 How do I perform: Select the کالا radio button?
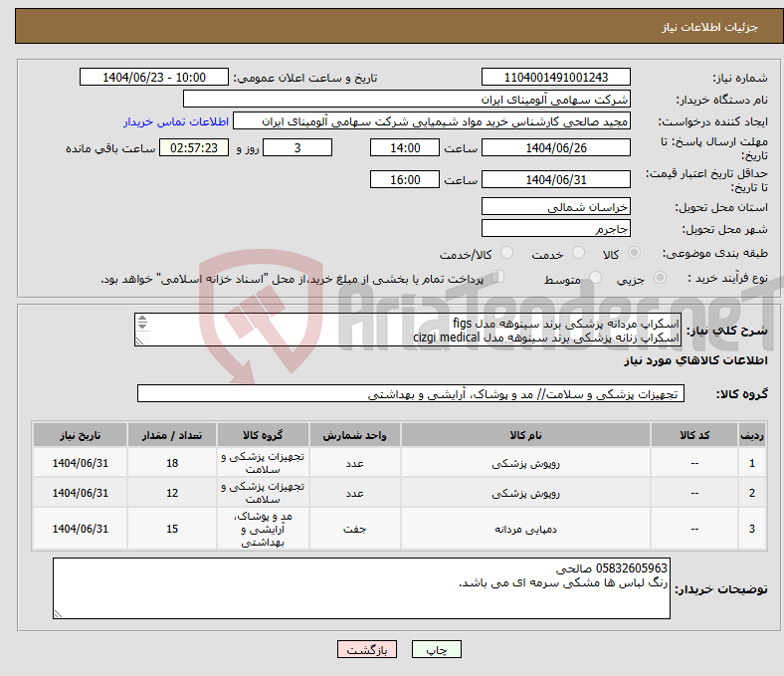634,253
